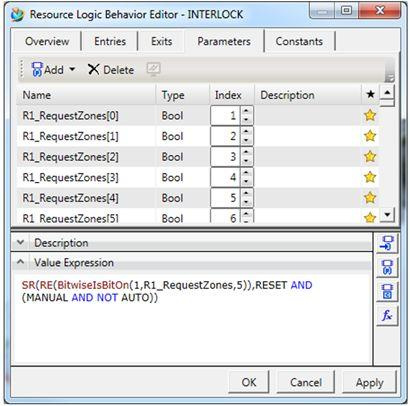The height and width of the screenshot is (406, 410).
Task: Click the function fx icon
Action: coord(387,315)
